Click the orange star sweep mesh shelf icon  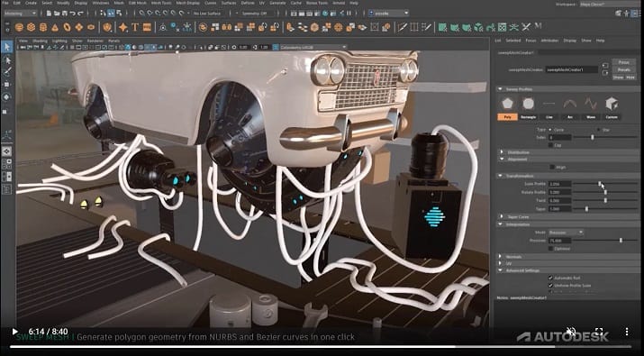coord(122,28)
